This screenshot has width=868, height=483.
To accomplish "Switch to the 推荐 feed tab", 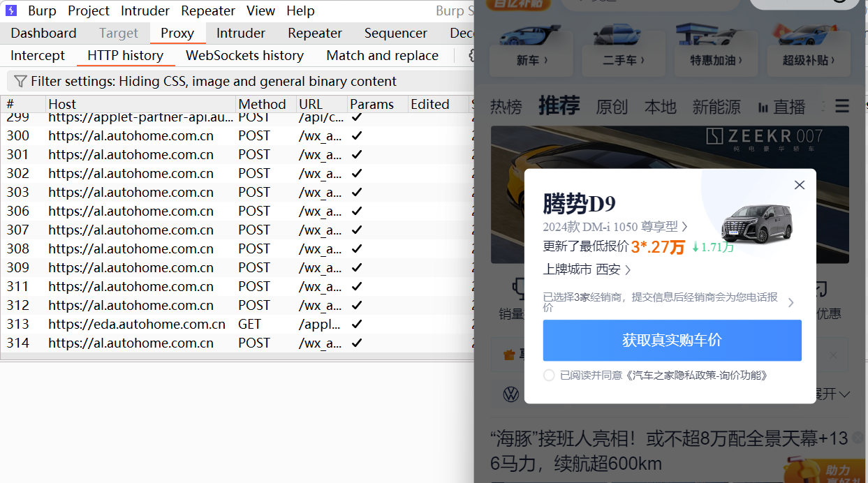I will tap(559, 105).
